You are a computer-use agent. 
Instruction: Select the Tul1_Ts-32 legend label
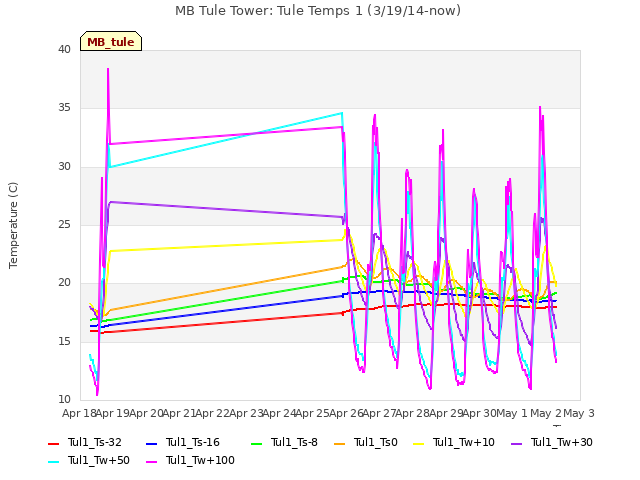(95, 442)
